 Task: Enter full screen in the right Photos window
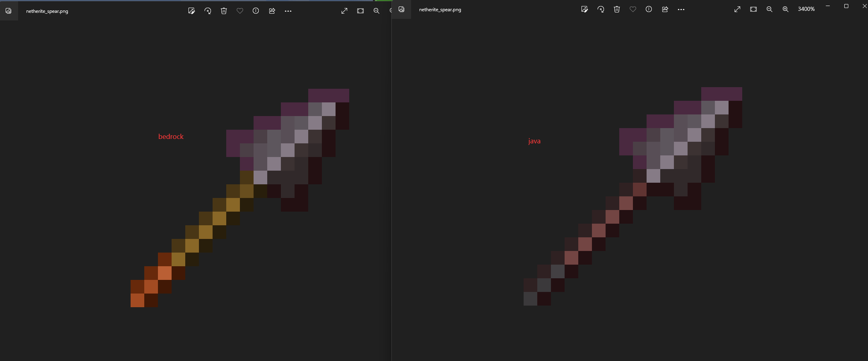[x=737, y=9]
